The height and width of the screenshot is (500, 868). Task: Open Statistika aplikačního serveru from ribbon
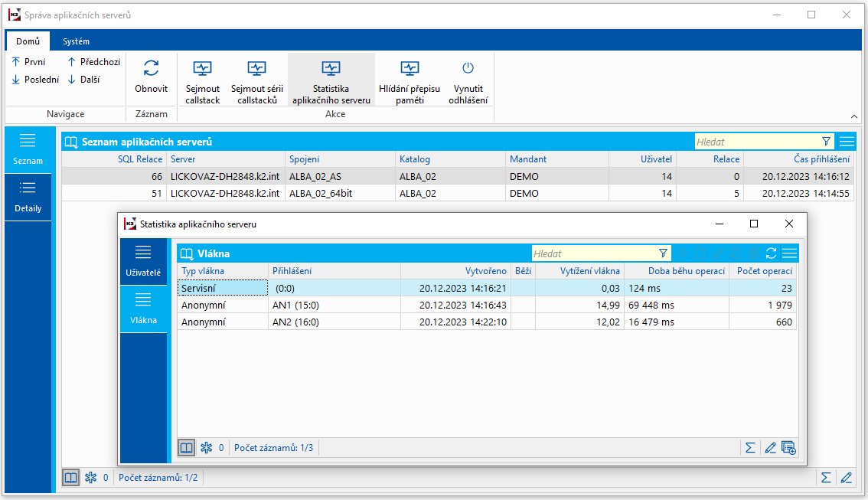331,79
